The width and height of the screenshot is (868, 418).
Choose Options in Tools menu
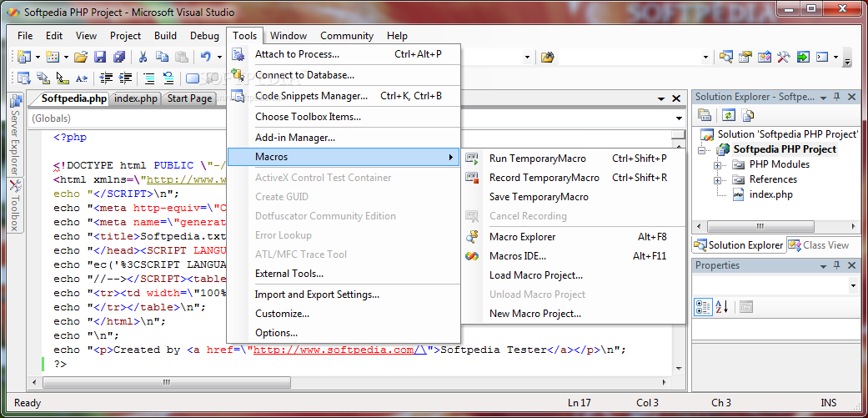click(x=344, y=333)
